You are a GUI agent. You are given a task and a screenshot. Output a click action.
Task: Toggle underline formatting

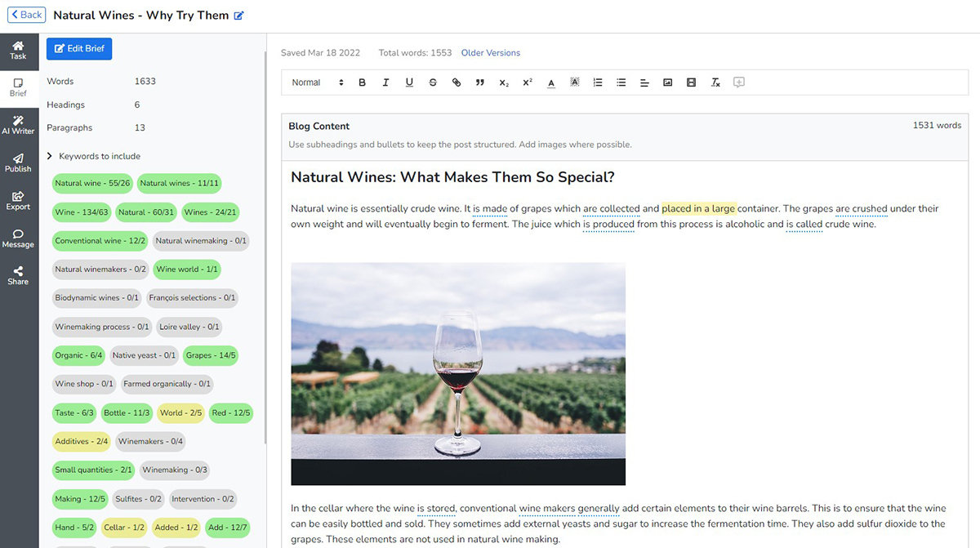pos(409,82)
